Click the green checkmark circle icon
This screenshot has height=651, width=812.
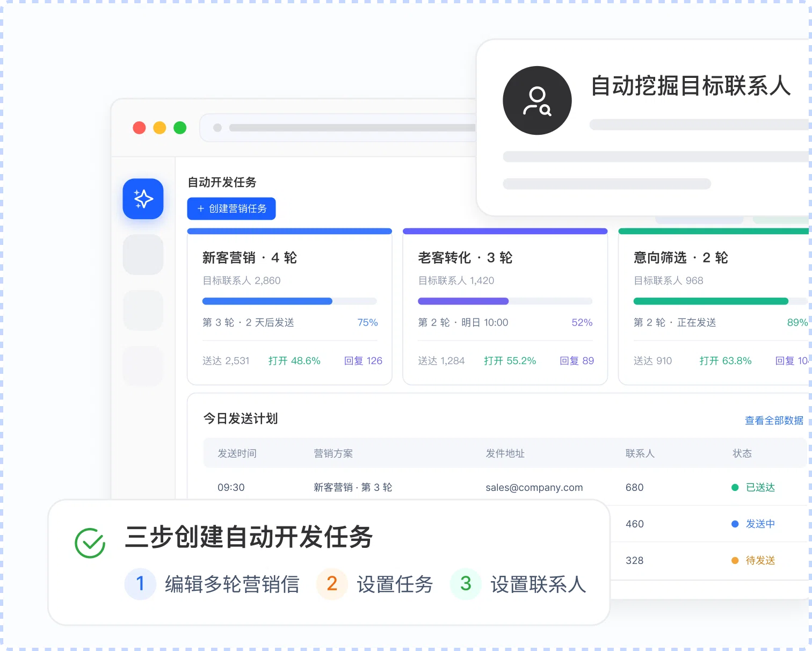(90, 543)
